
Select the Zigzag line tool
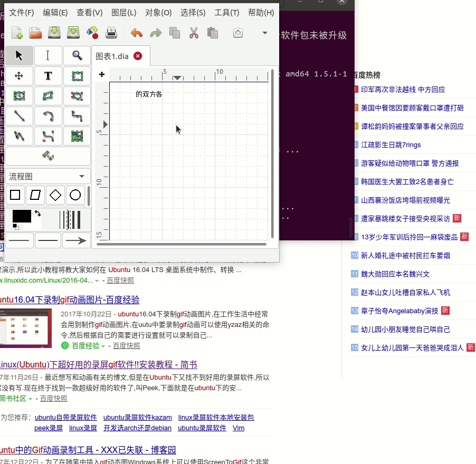(x=77, y=116)
